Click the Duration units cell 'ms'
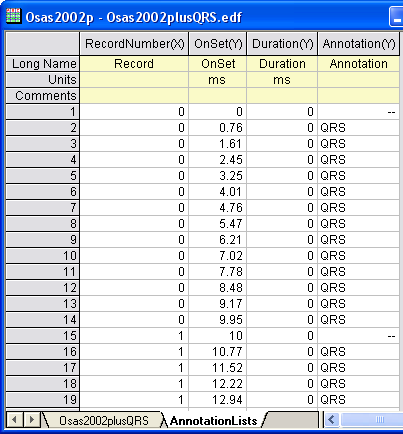Screen dimensions: 403x434 pos(282,80)
